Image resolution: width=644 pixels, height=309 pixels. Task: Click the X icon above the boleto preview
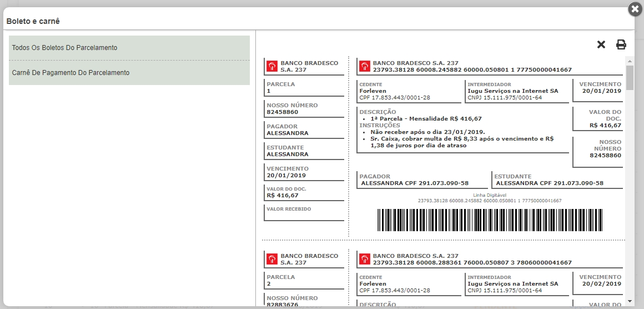[x=601, y=45]
